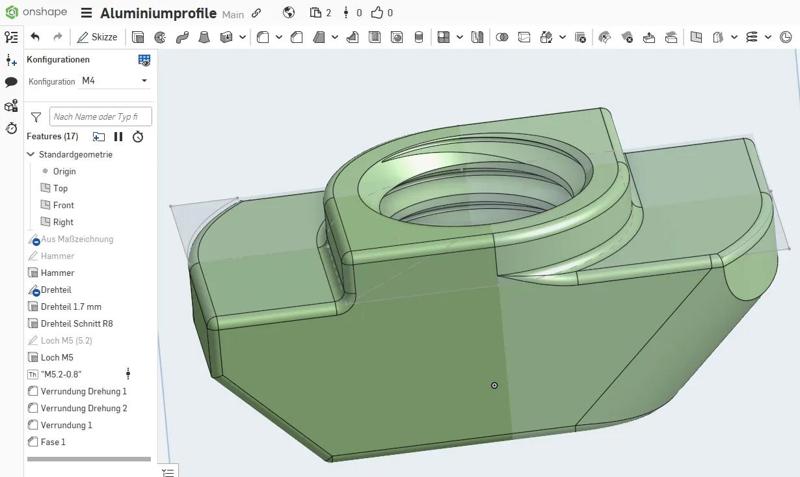Screen dimensions: 800x477
Task: Select the Split tool
Action: [524, 37]
